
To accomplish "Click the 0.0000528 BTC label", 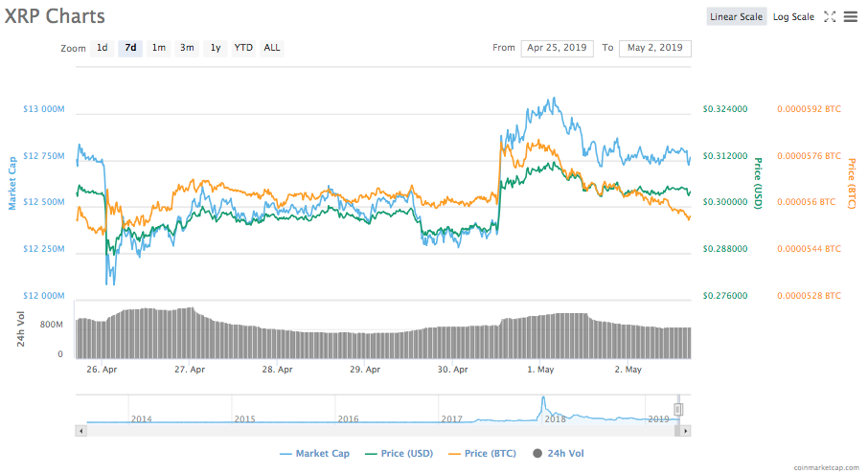I will (809, 296).
